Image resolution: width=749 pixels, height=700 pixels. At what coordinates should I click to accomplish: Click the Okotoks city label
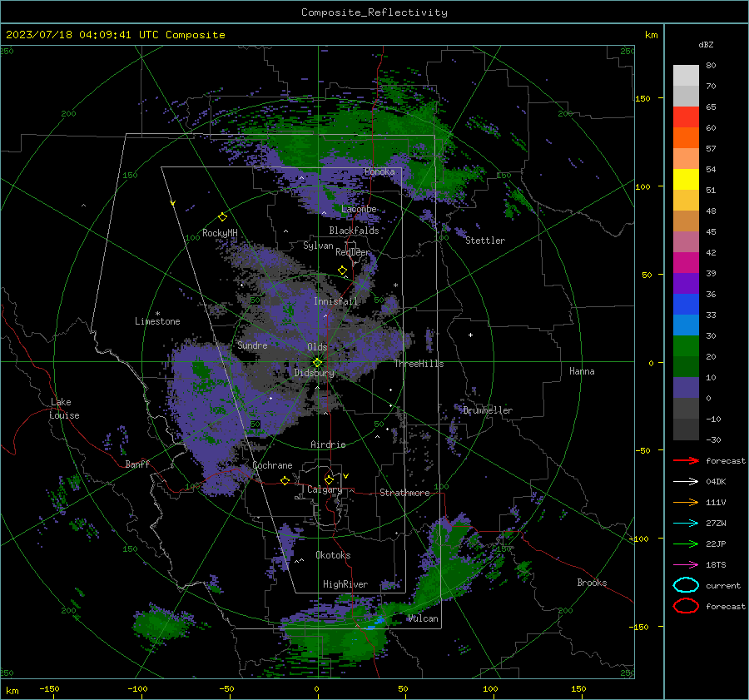coord(333,555)
